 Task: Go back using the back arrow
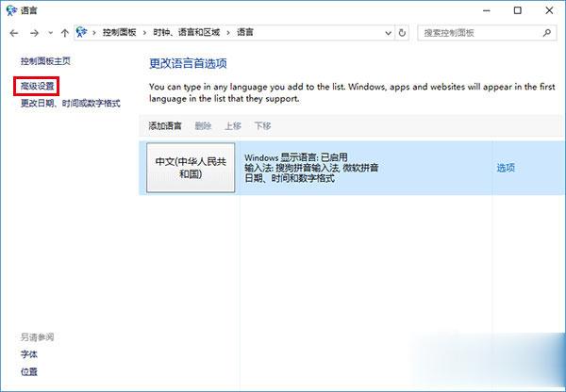click(x=14, y=33)
